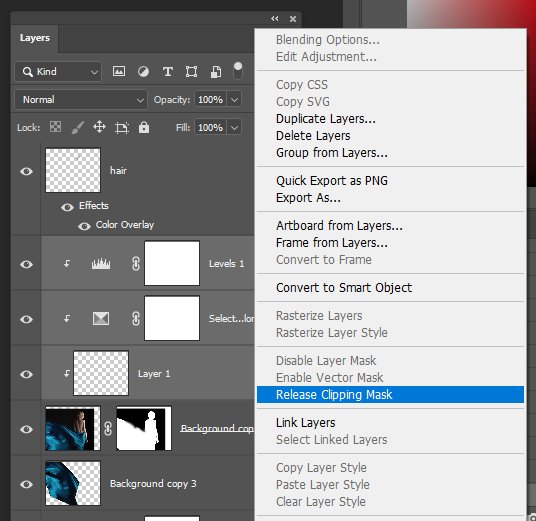536x521 pixels.
Task: Lock position move icon
Action: coord(99,127)
